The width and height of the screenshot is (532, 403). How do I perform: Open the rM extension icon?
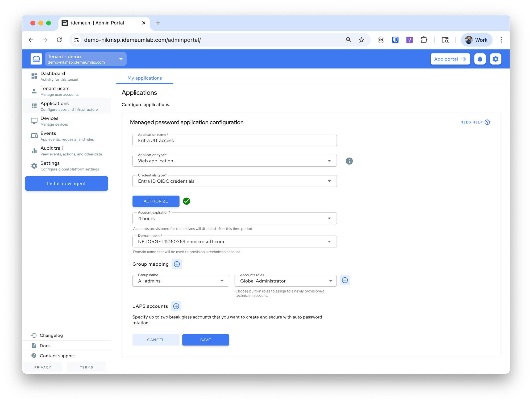(381, 40)
